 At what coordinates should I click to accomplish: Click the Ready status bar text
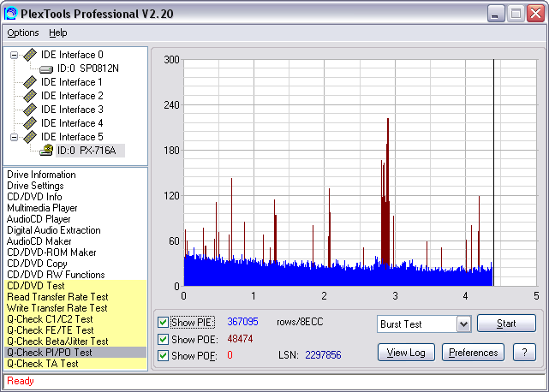[x=21, y=381]
